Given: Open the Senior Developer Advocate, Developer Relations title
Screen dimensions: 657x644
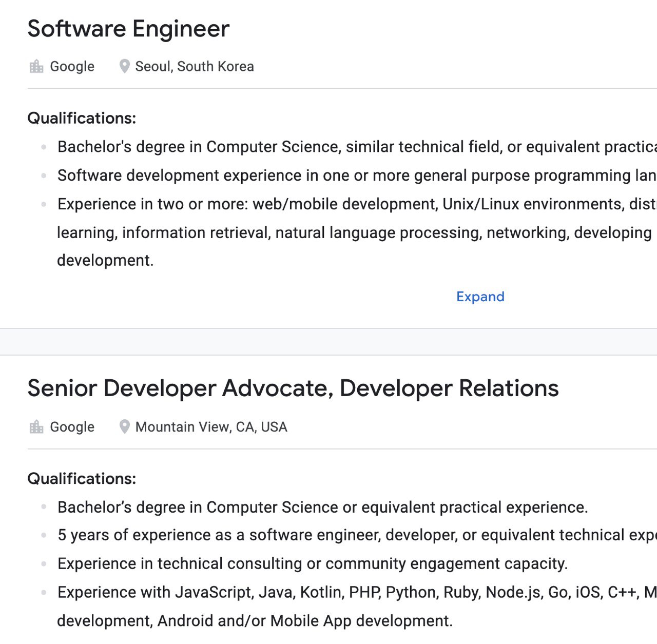Looking at the screenshot, I should tap(293, 388).
